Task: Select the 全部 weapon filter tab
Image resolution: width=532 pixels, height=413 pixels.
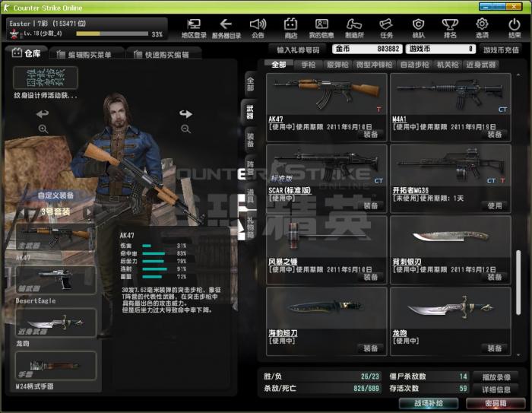Action: pyautogui.click(x=279, y=65)
